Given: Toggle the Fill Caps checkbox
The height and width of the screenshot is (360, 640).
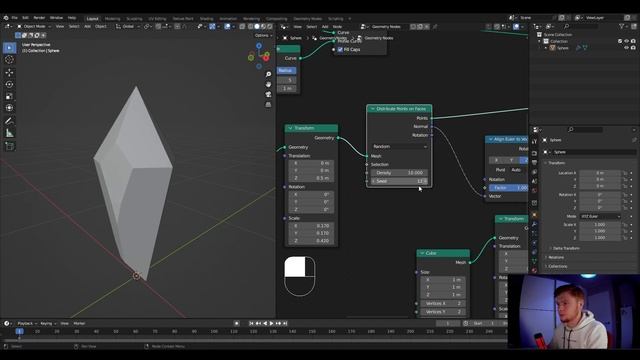Looking at the screenshot, I should click(340, 49).
